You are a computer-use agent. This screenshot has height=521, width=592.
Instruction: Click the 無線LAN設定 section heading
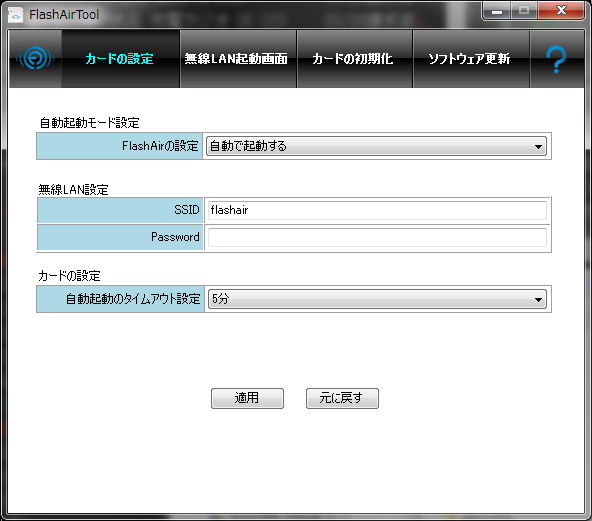(x=74, y=189)
